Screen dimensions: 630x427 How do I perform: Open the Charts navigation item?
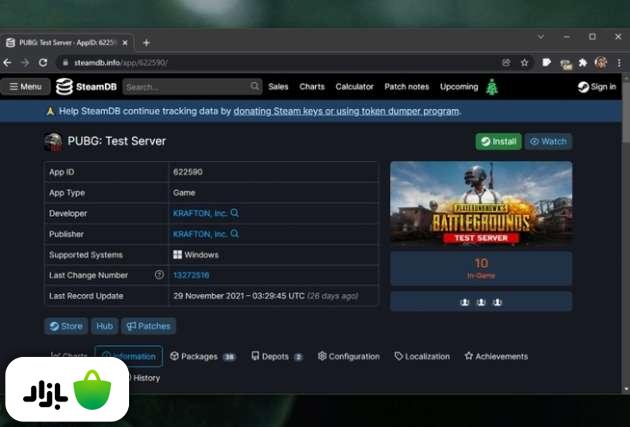tap(312, 87)
